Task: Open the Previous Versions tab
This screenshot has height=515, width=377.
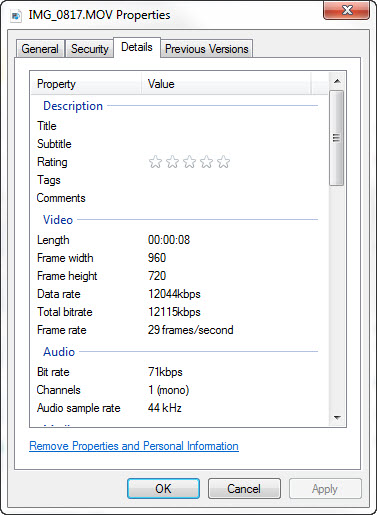Action: click(207, 49)
